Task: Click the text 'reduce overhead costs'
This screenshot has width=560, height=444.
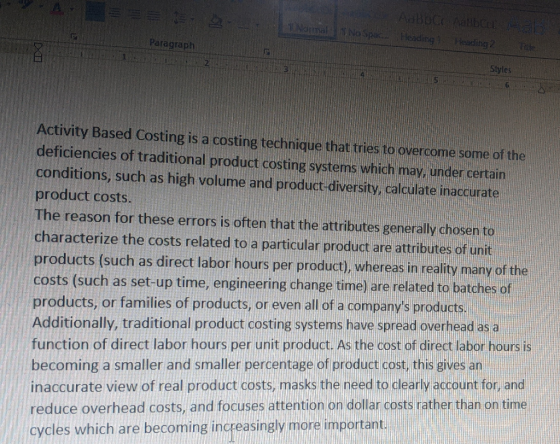Action: [108, 408]
